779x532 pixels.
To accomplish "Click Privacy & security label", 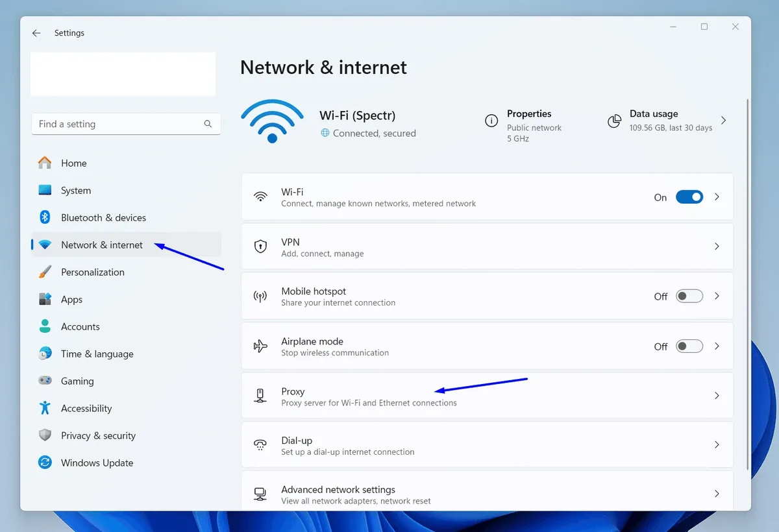I will (98, 435).
